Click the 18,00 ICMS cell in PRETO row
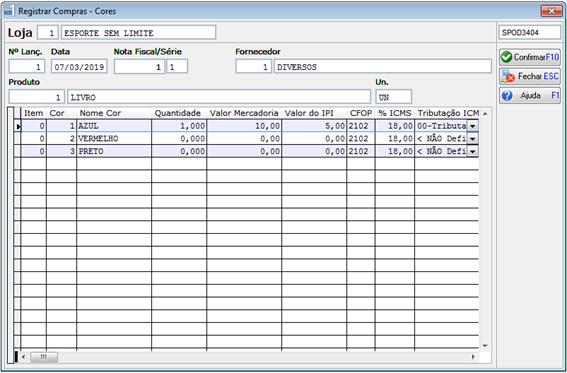The width and height of the screenshot is (567, 373). coord(395,151)
